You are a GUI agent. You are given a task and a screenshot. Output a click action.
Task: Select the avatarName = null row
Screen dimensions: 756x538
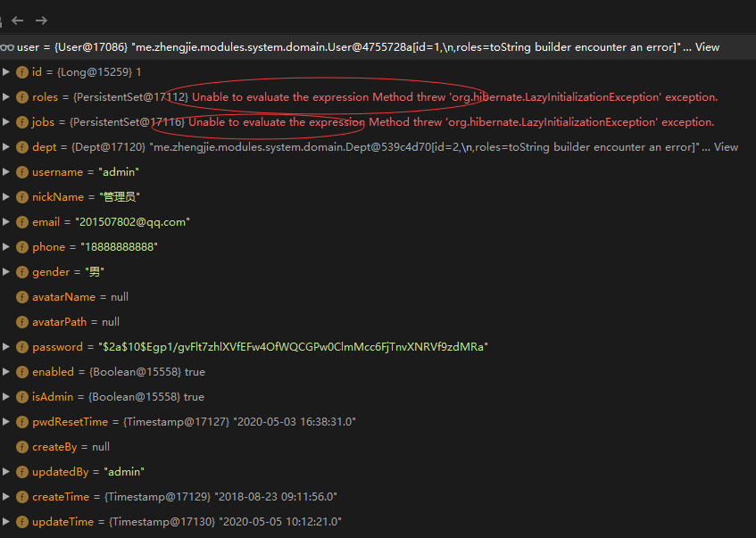[x=378, y=297]
